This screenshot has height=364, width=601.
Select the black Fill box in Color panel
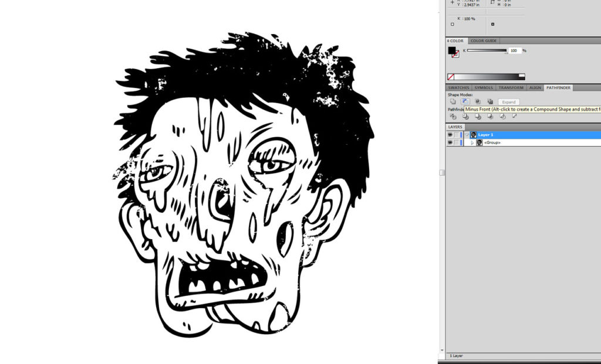tap(452, 50)
